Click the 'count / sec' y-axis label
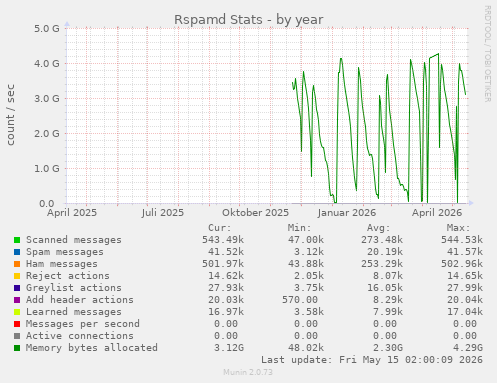The height and width of the screenshot is (383, 497). [10, 115]
